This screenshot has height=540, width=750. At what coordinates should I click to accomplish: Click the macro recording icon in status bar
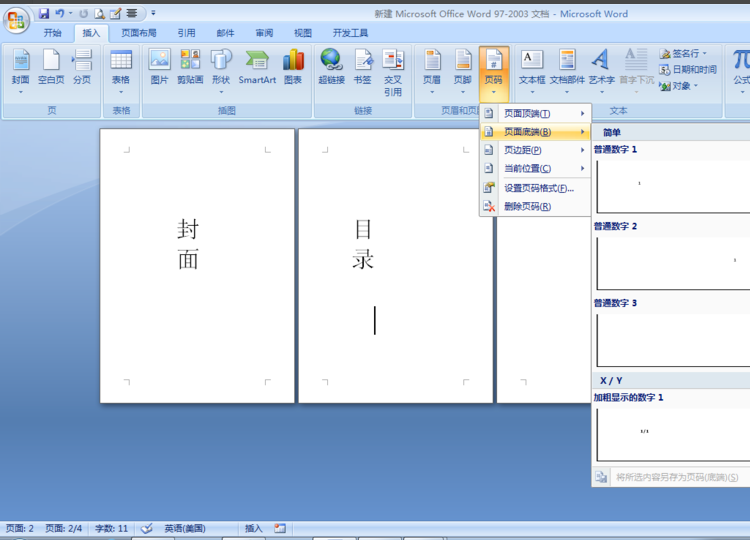click(x=280, y=529)
